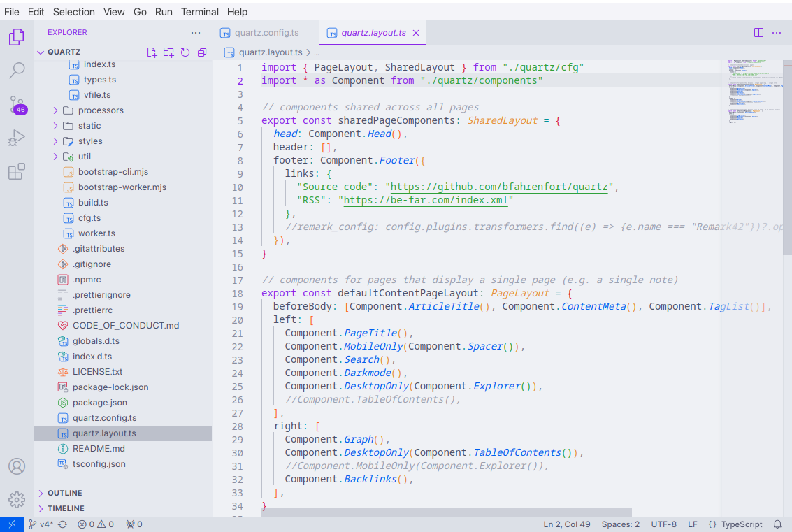Refresh the explorer file tree
Screen dimensions: 792x532
pyautogui.click(x=185, y=52)
